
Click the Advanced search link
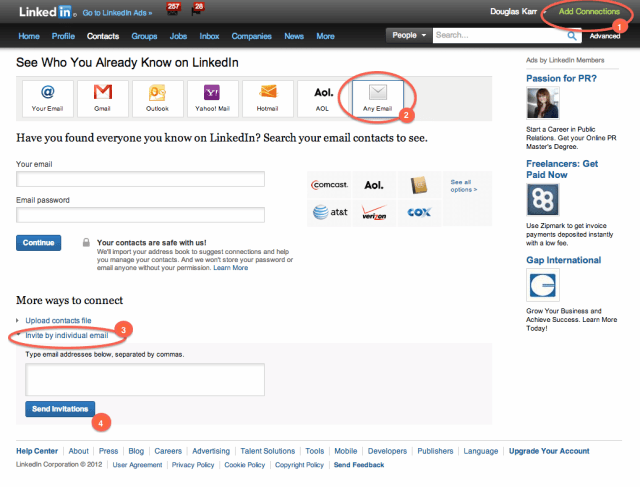[605, 36]
